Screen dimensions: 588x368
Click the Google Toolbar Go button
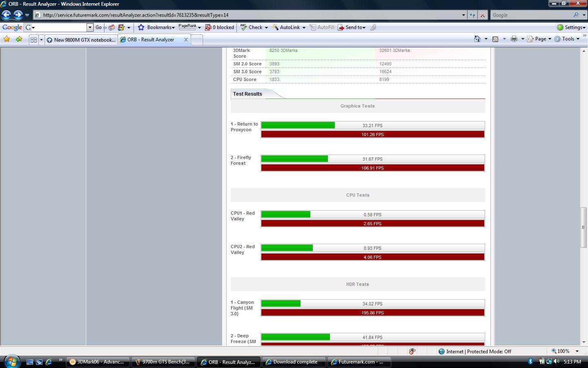(x=98, y=27)
